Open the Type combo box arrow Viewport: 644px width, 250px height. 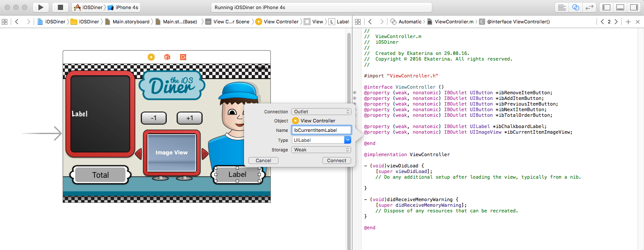point(347,140)
